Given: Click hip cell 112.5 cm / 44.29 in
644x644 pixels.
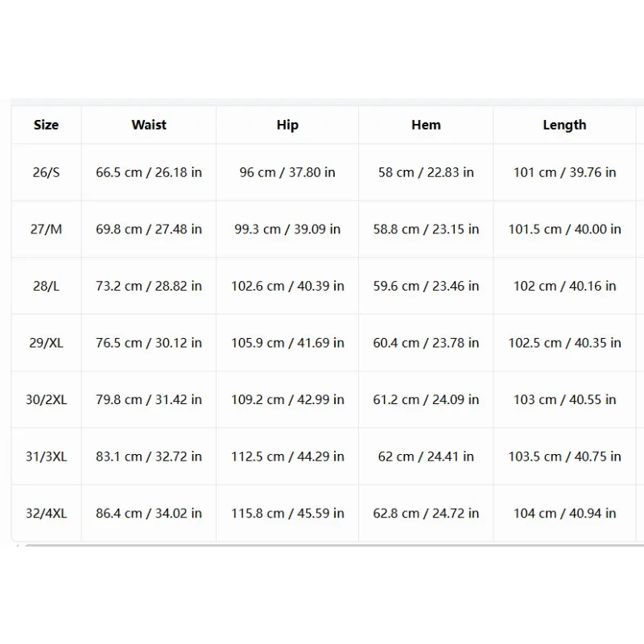Looking at the screenshot, I should tap(287, 456).
